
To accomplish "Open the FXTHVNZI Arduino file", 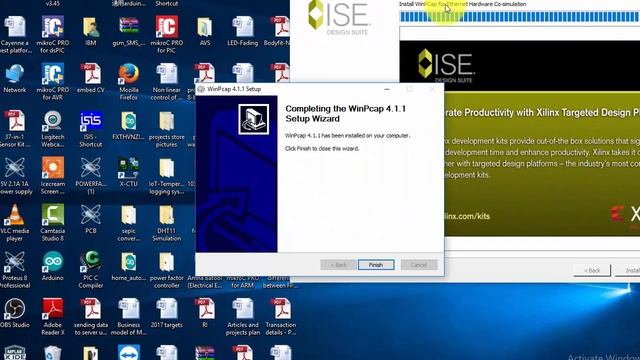I will point(129,125).
